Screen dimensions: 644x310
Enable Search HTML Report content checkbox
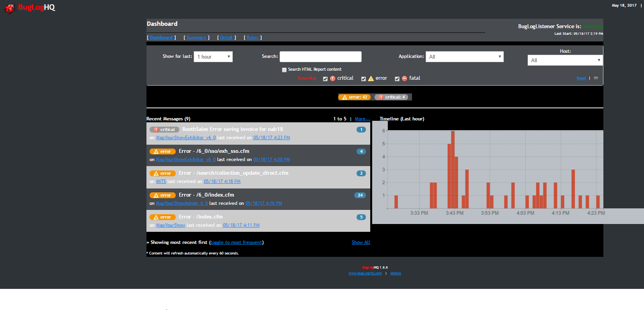(284, 70)
